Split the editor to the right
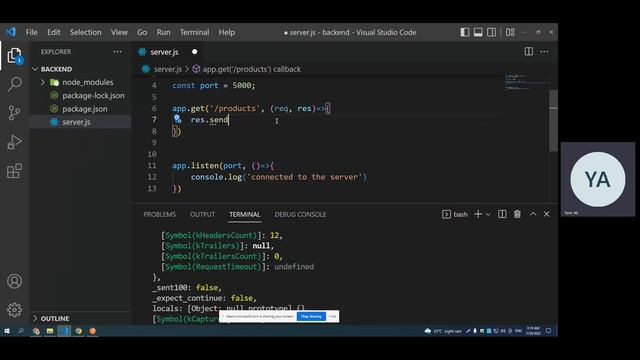The height and width of the screenshot is (360, 640). point(529,51)
